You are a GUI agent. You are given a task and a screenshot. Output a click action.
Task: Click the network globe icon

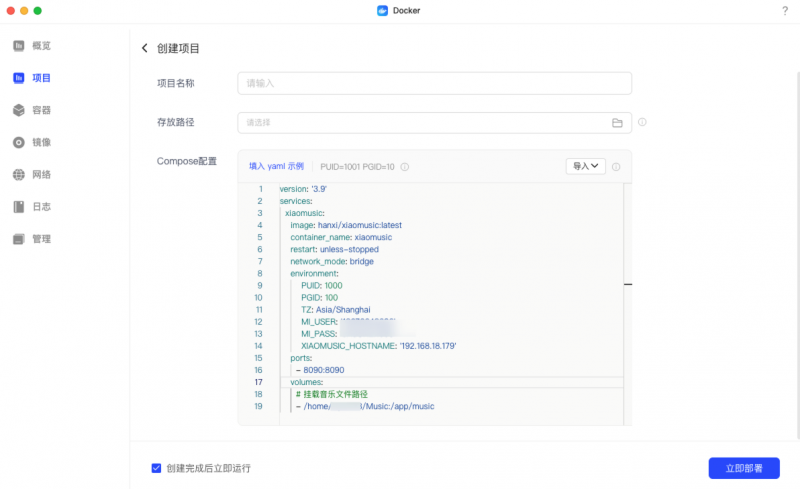click(x=19, y=175)
